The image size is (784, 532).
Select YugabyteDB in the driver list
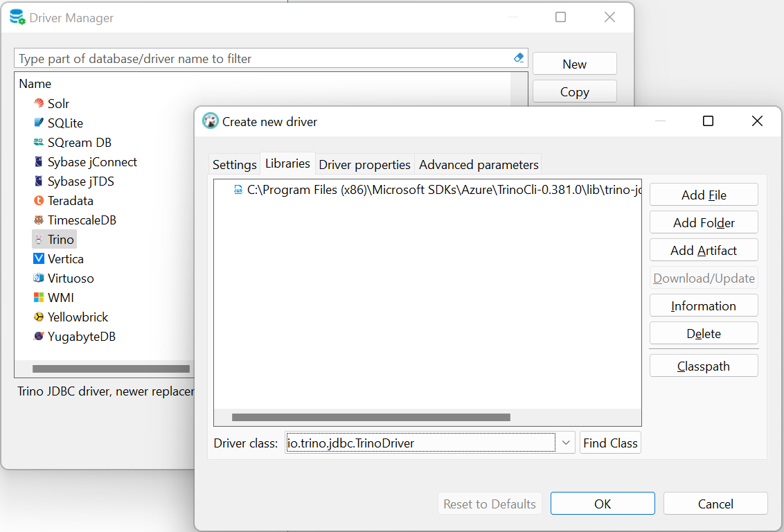click(82, 337)
